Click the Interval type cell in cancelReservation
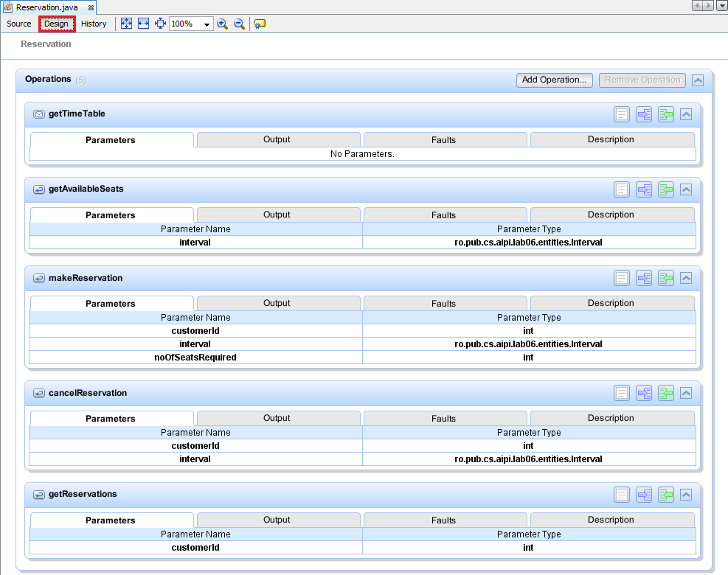728x575 pixels. point(528,459)
